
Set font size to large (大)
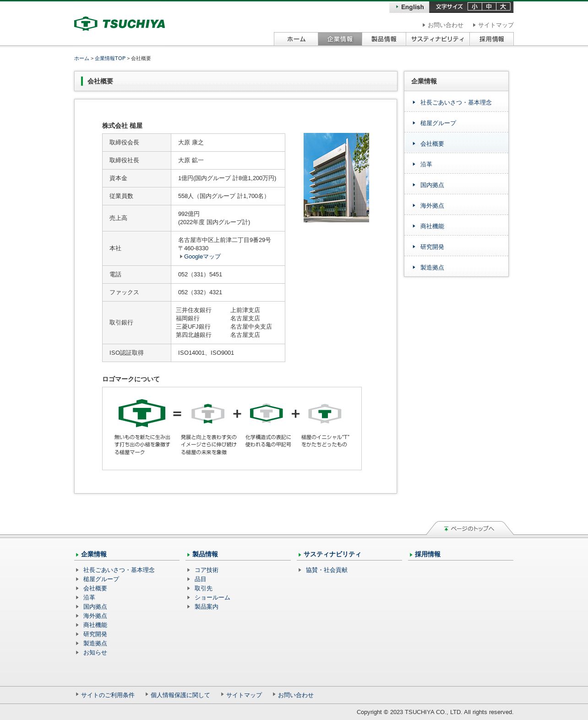[x=503, y=6]
